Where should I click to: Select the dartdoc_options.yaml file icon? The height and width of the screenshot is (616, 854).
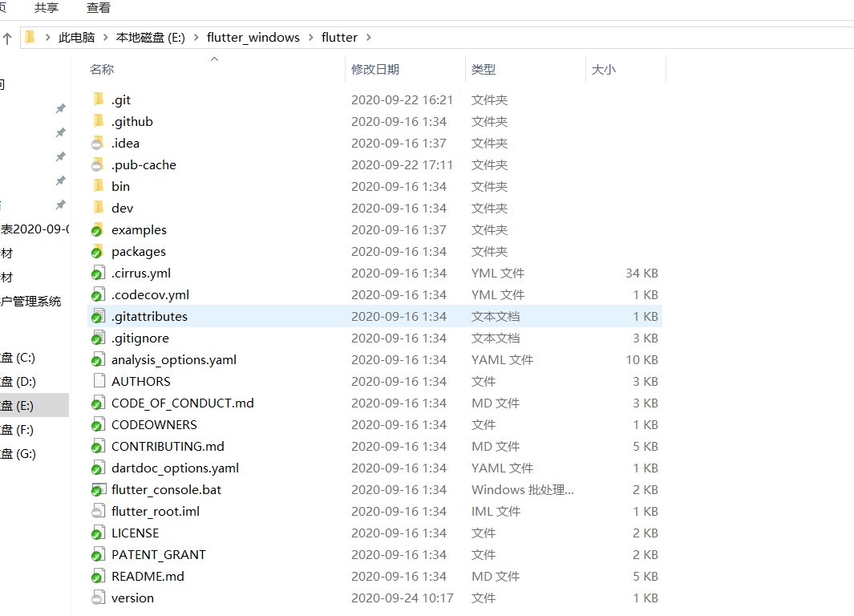click(98, 468)
